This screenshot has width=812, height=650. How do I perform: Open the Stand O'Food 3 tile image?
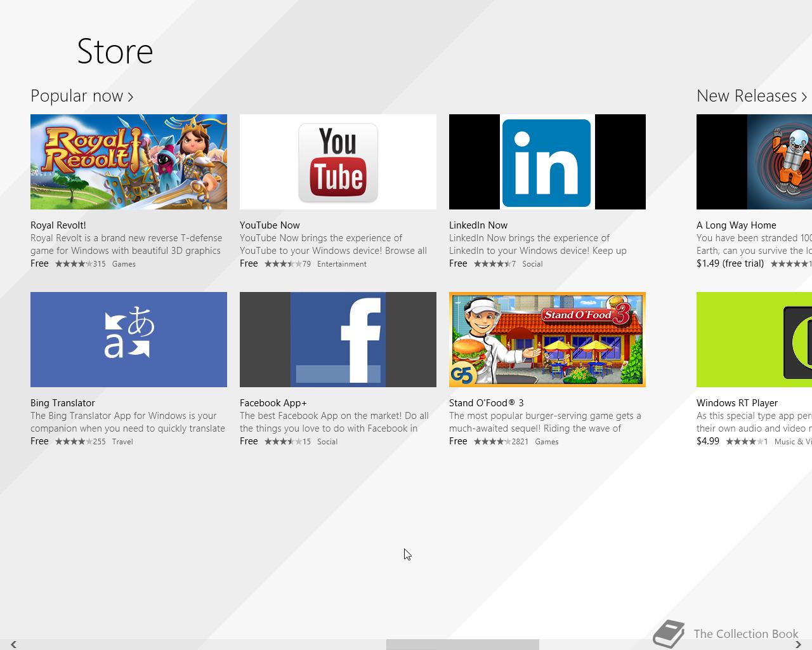tap(547, 340)
